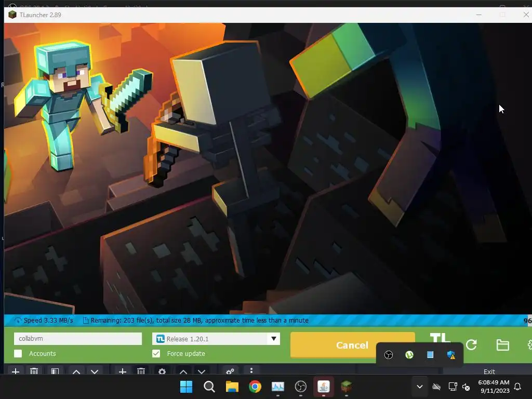532x399 pixels.
Task: Add a source with the OBS sources plus icon
Action: click(123, 371)
